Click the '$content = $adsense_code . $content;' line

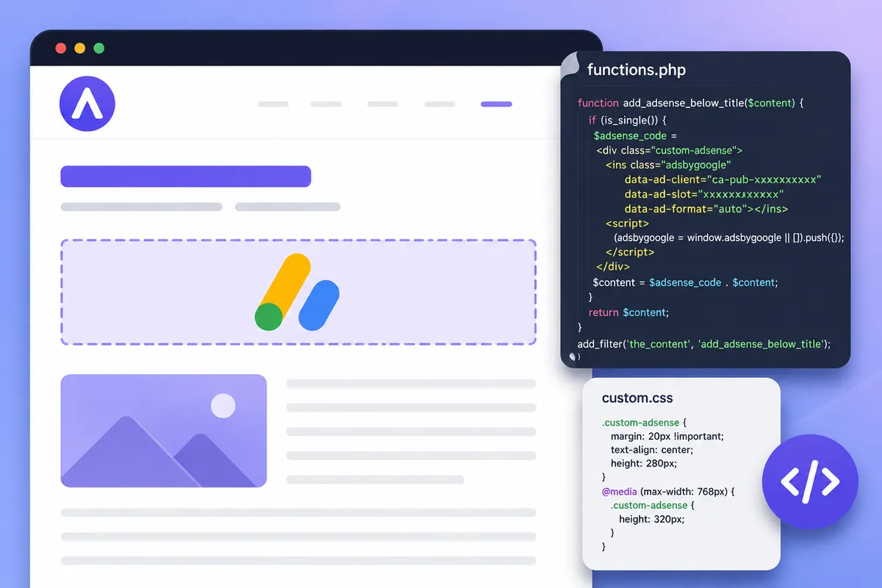(x=685, y=282)
